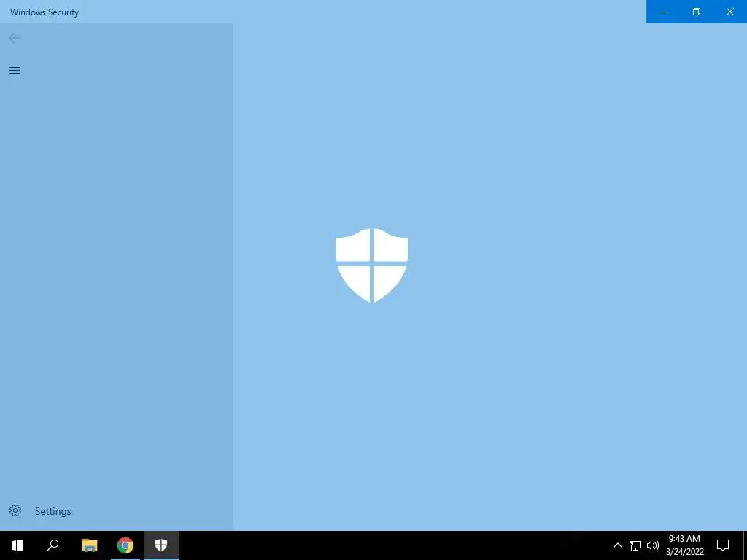Go back with the back arrow
Screen dimensions: 747x560
15,38
